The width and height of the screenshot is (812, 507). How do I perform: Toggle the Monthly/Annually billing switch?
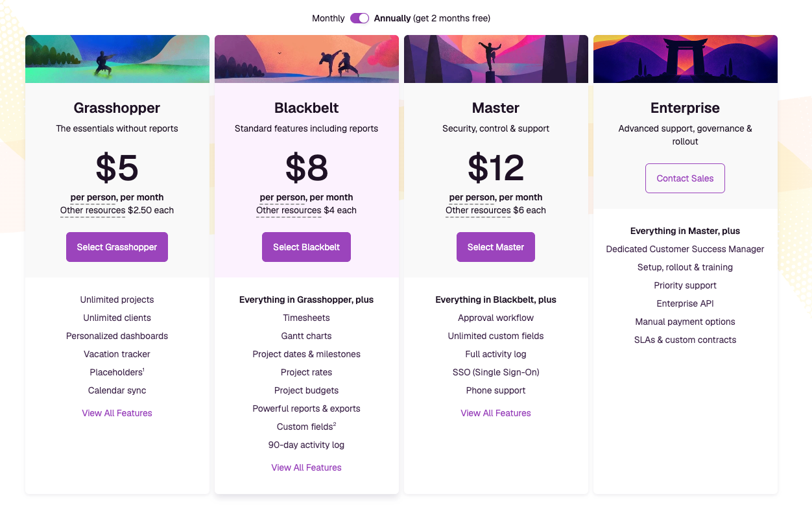tap(359, 18)
